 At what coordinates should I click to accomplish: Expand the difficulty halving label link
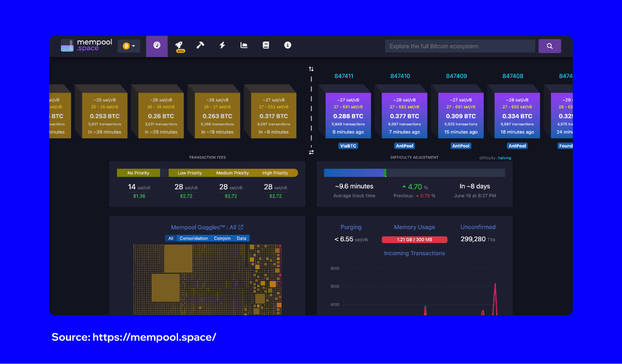click(x=503, y=157)
